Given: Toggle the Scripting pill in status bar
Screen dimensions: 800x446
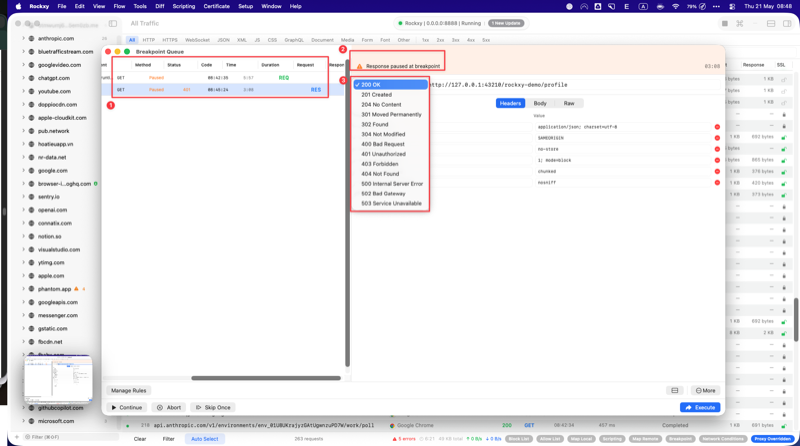Looking at the screenshot, I should [612, 439].
